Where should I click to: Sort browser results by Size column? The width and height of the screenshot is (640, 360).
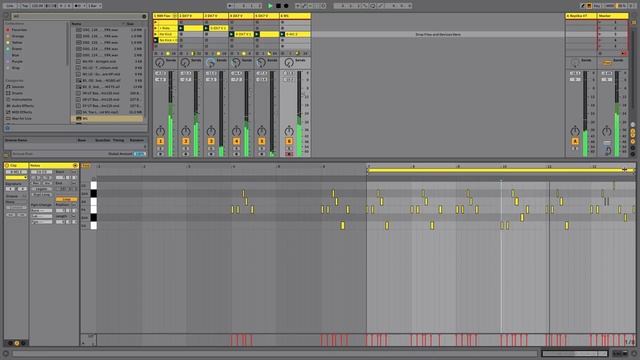pos(130,24)
